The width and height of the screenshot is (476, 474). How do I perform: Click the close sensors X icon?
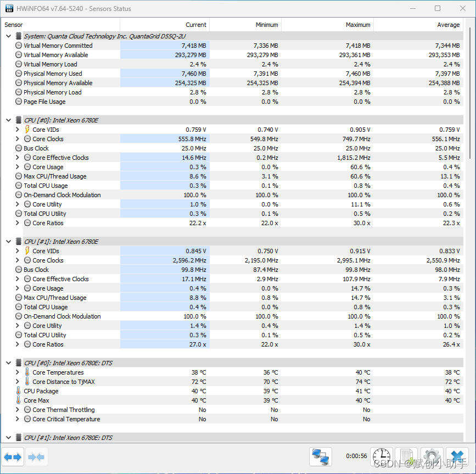click(x=457, y=456)
